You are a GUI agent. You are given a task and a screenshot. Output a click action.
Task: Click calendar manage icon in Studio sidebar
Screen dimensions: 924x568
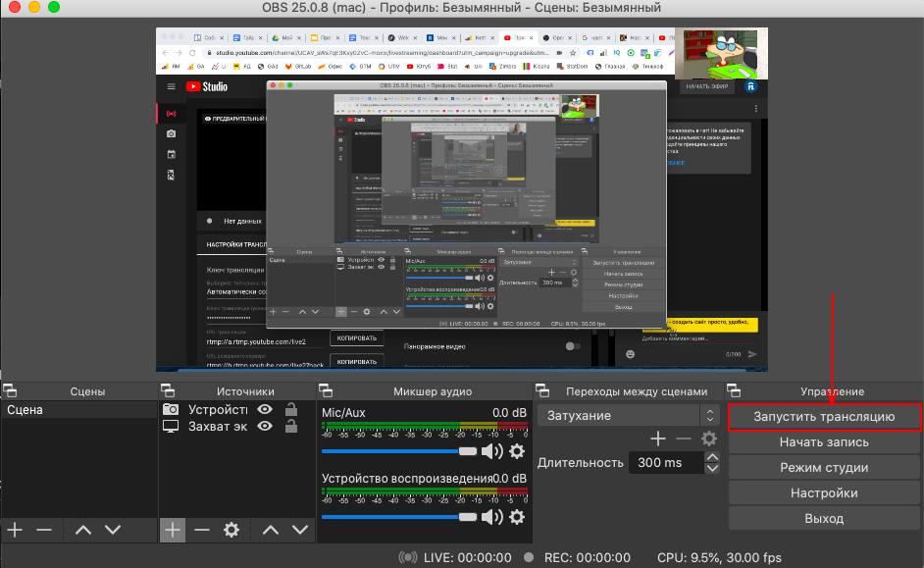pos(171,154)
